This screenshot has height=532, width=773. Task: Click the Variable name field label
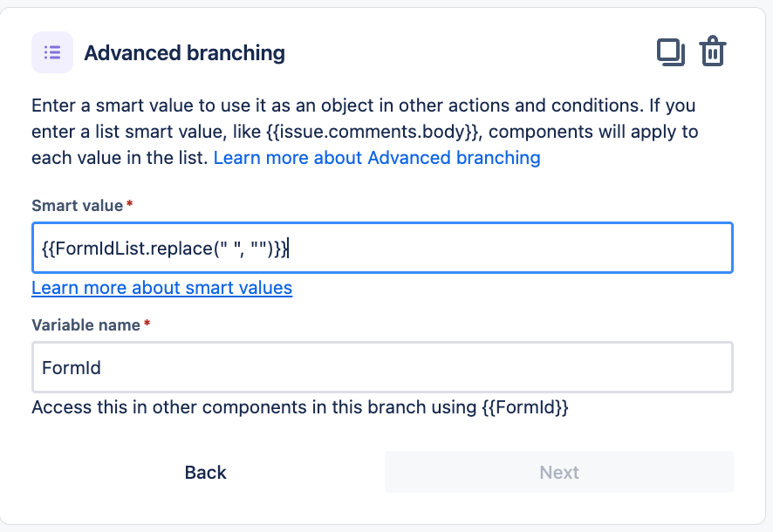point(86,325)
